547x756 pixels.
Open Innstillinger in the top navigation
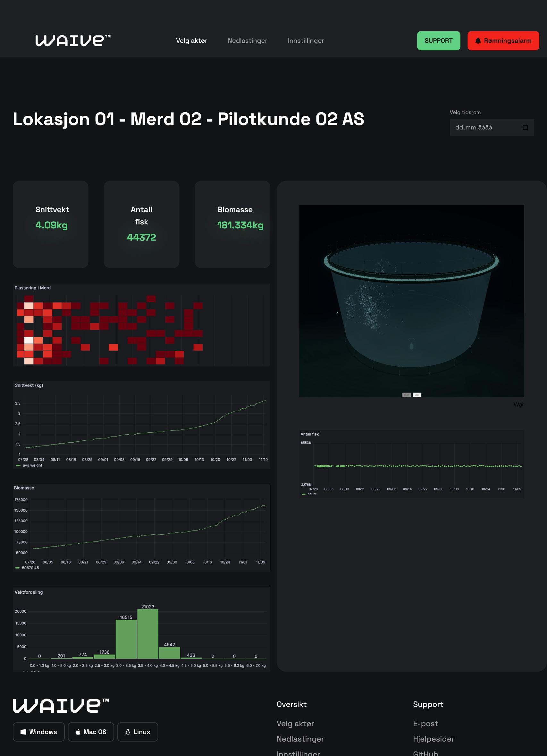[x=306, y=41]
